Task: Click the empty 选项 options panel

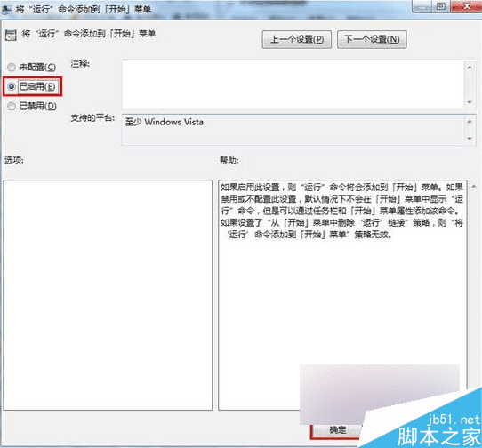Action: pos(108,295)
